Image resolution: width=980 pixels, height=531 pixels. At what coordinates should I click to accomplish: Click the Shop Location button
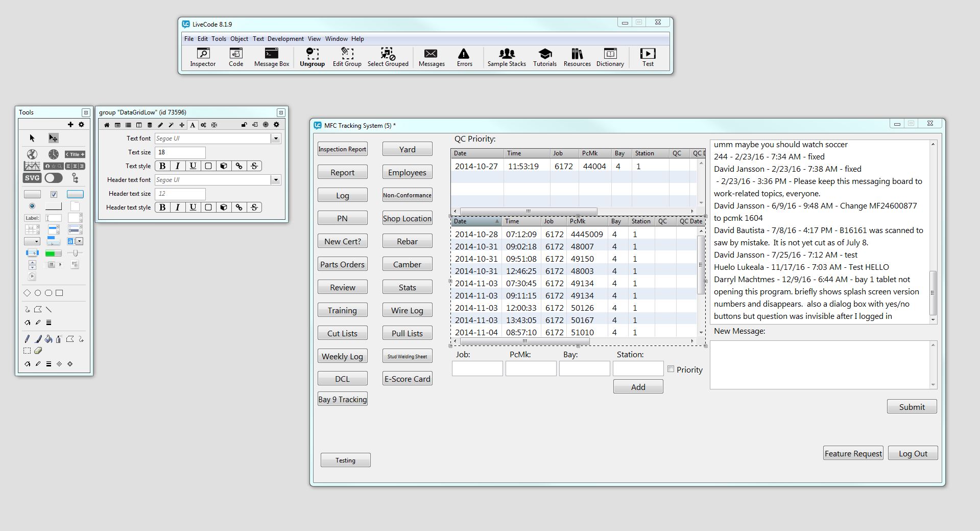pyautogui.click(x=407, y=218)
